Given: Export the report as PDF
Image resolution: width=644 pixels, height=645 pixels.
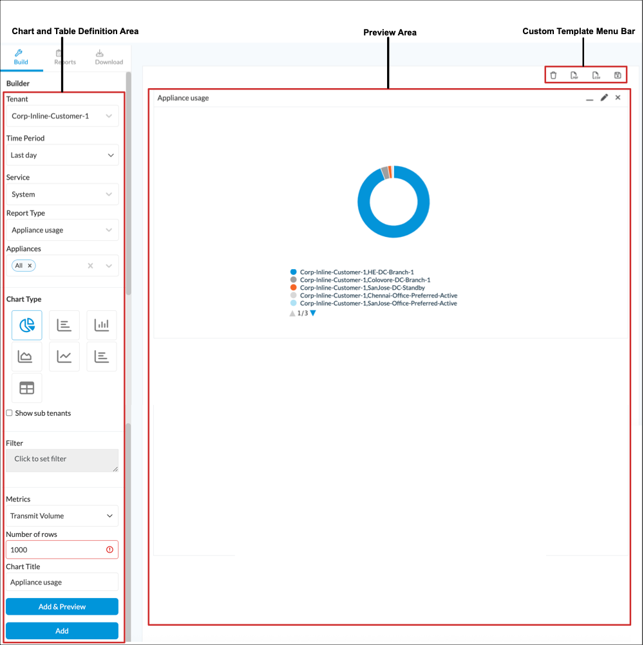Looking at the screenshot, I should pos(574,75).
